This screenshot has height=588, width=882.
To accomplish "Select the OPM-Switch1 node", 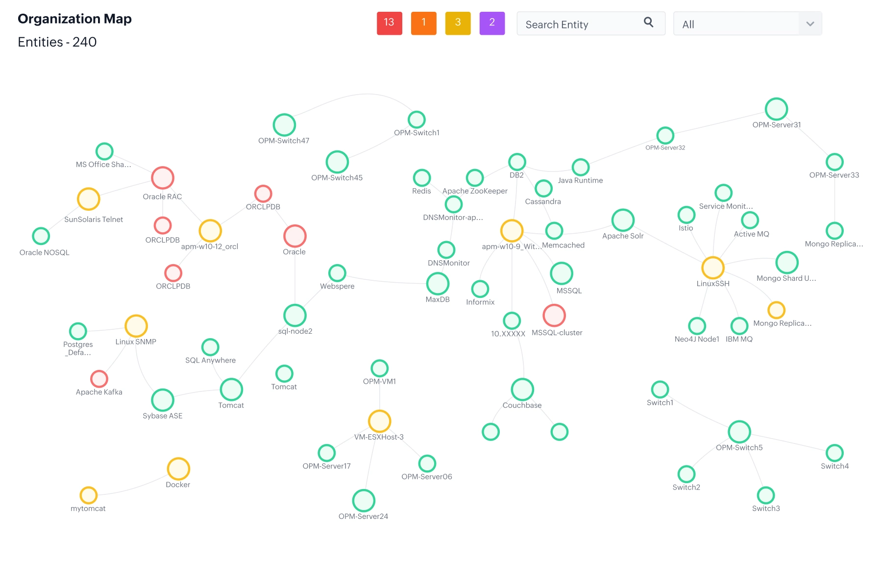I will (416, 120).
